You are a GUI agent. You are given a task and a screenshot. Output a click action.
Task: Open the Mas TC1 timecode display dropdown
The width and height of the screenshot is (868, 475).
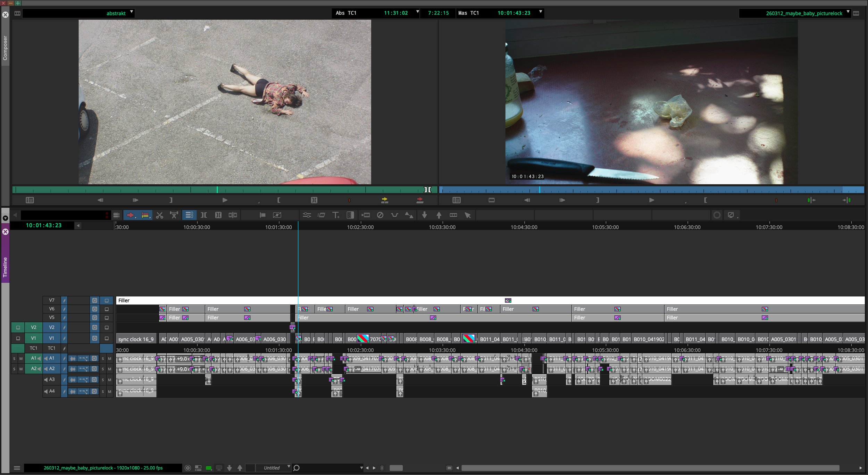[541, 12]
